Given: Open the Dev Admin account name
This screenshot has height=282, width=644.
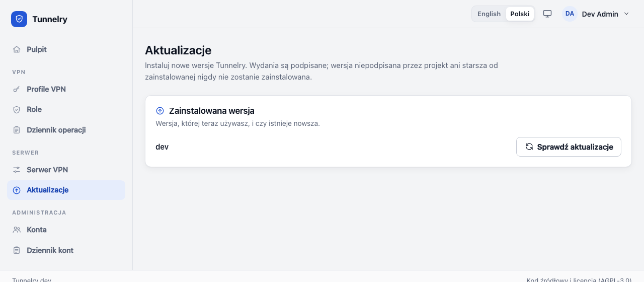Looking at the screenshot, I should [x=600, y=14].
